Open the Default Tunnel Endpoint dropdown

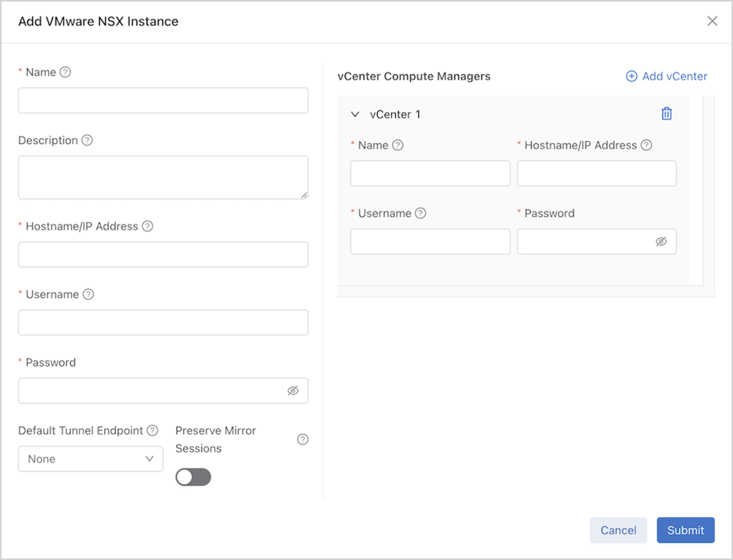coord(90,459)
